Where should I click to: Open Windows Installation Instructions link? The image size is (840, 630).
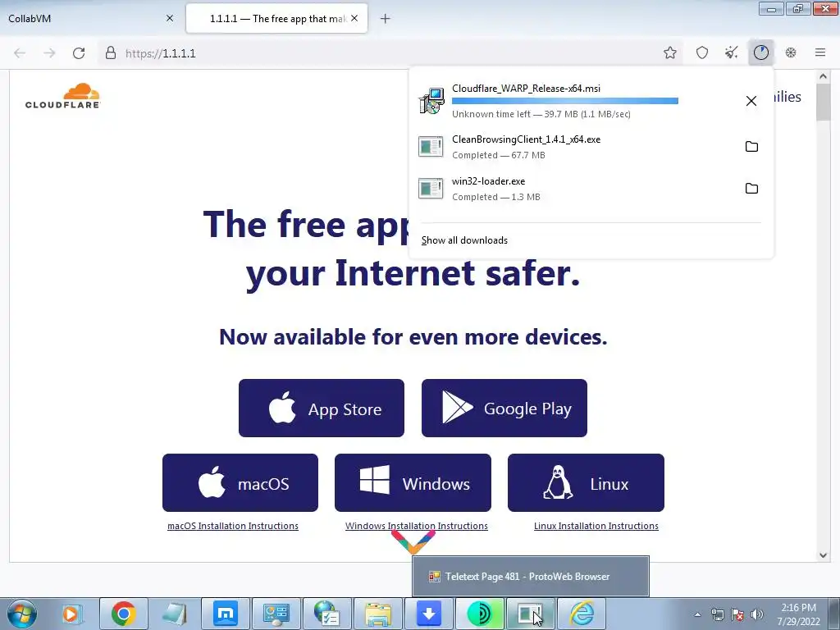416,526
